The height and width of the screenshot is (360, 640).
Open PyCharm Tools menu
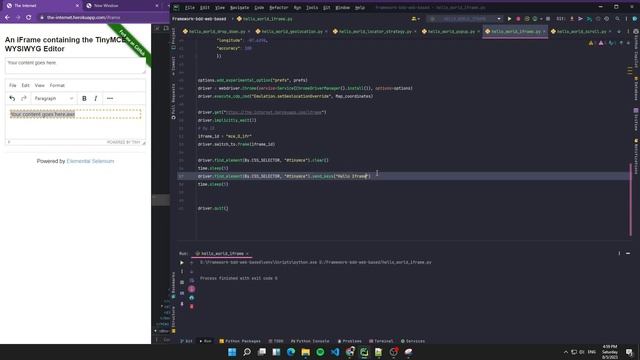pos(312,7)
